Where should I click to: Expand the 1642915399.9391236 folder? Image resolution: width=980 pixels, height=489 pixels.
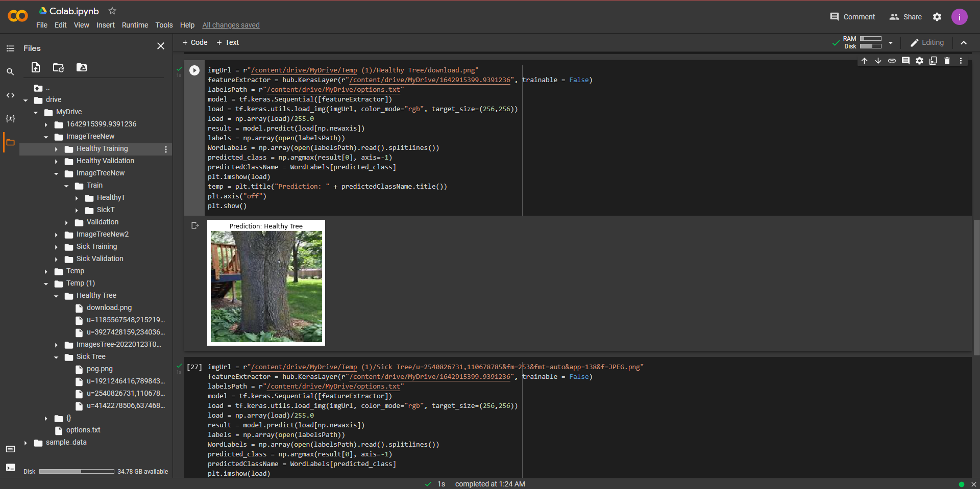[x=46, y=125]
